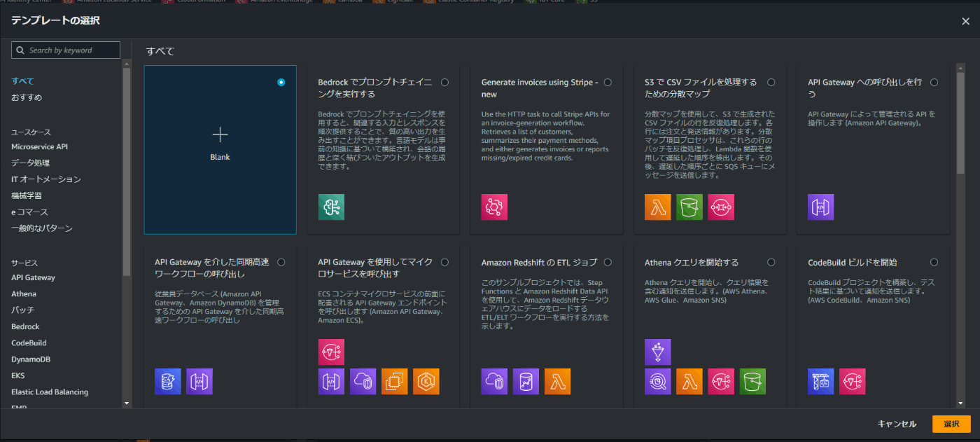Filter by Microservice API use case

[x=40, y=147]
